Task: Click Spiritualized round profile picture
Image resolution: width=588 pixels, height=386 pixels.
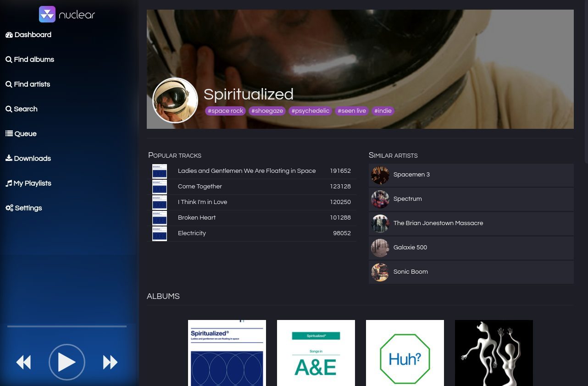Action: (x=175, y=100)
